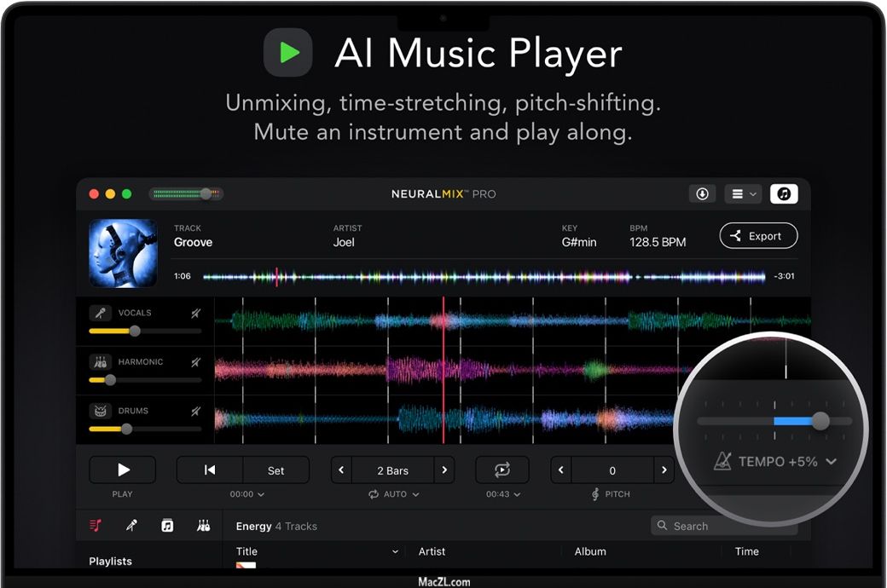This screenshot has width=887, height=588.
Task: Sort by Title column header
Action: [247, 551]
